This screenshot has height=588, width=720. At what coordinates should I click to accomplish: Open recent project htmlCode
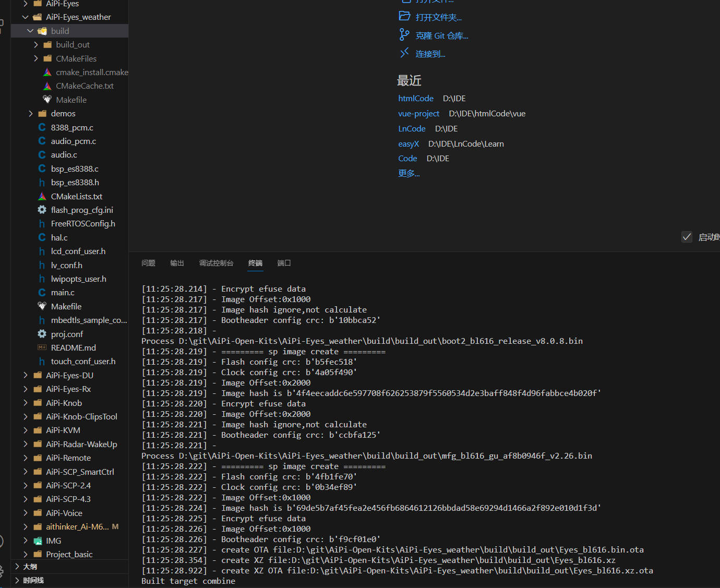tap(416, 99)
